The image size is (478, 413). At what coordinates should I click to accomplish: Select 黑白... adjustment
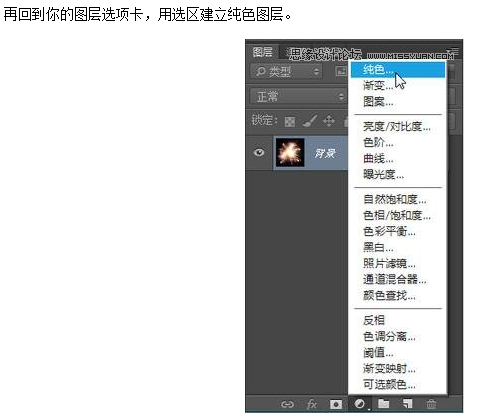tap(398, 247)
